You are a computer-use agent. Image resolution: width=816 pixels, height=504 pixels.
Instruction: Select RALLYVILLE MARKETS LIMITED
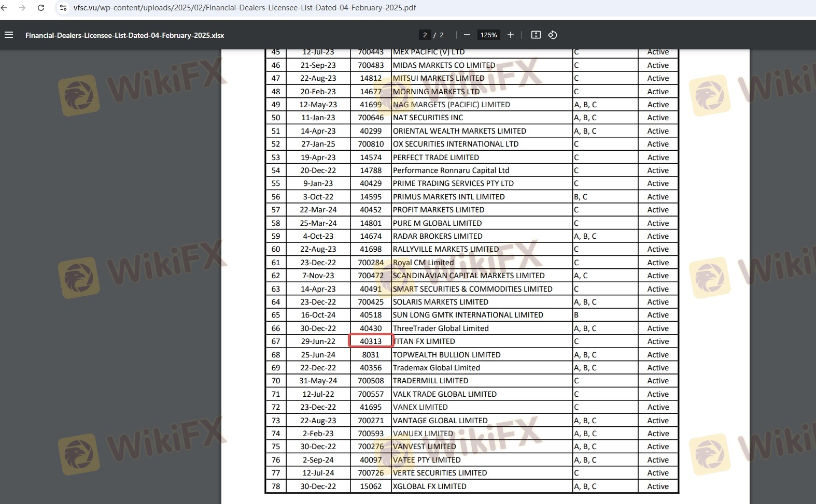pyautogui.click(x=446, y=249)
